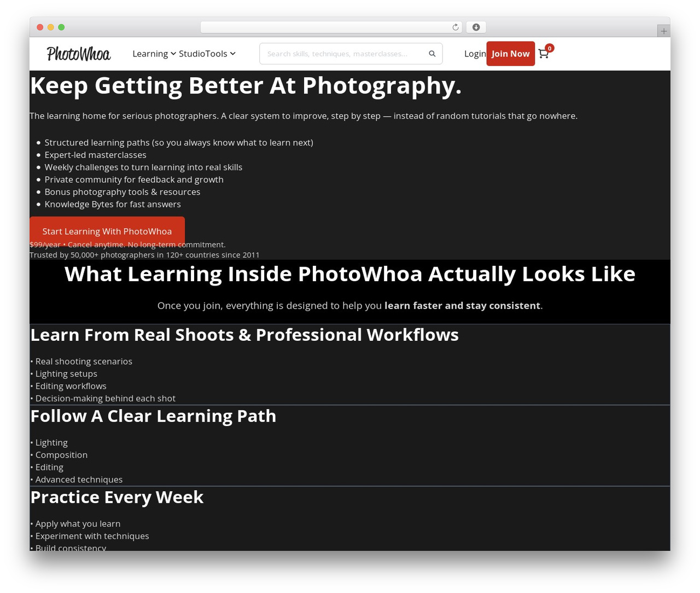Minimize the window with the yellow button
Image resolution: width=700 pixels, height=593 pixels.
click(51, 27)
